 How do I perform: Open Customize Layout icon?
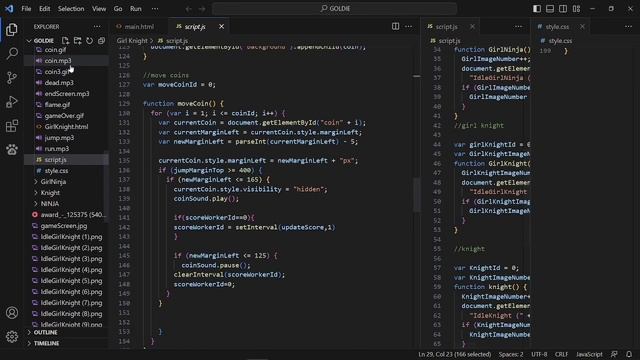(x=576, y=9)
